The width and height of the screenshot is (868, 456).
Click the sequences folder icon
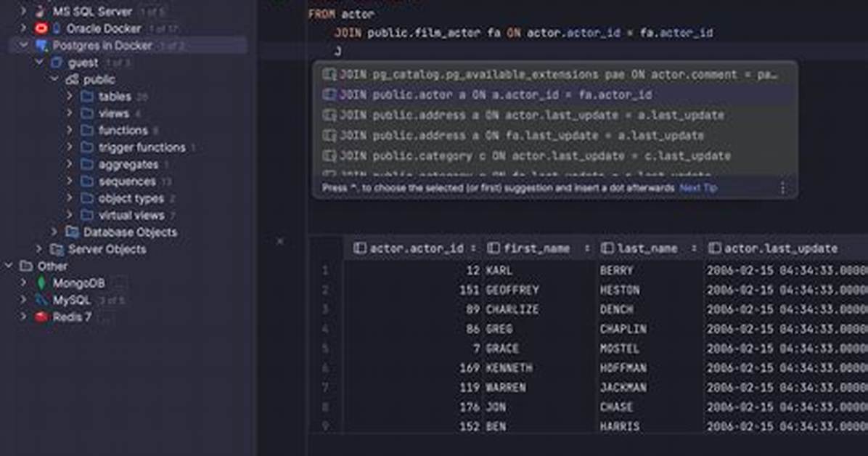pyautogui.click(x=87, y=182)
